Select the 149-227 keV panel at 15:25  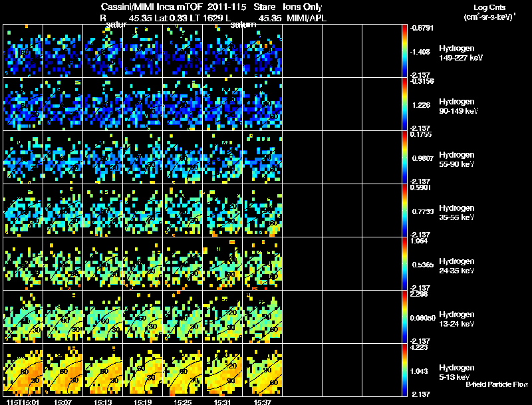pos(182,51)
